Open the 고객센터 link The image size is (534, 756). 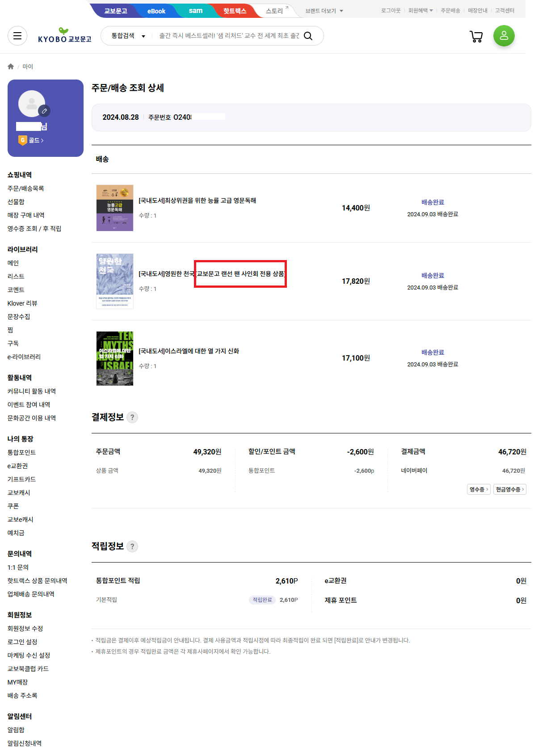[x=505, y=10]
